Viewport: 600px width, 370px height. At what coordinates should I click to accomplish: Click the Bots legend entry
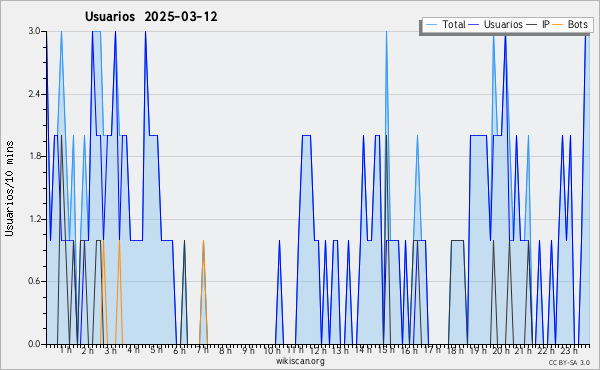coord(570,24)
